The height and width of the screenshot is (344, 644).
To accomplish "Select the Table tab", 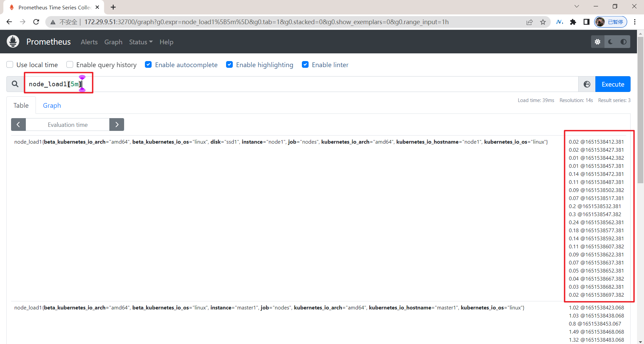I will [x=21, y=105].
